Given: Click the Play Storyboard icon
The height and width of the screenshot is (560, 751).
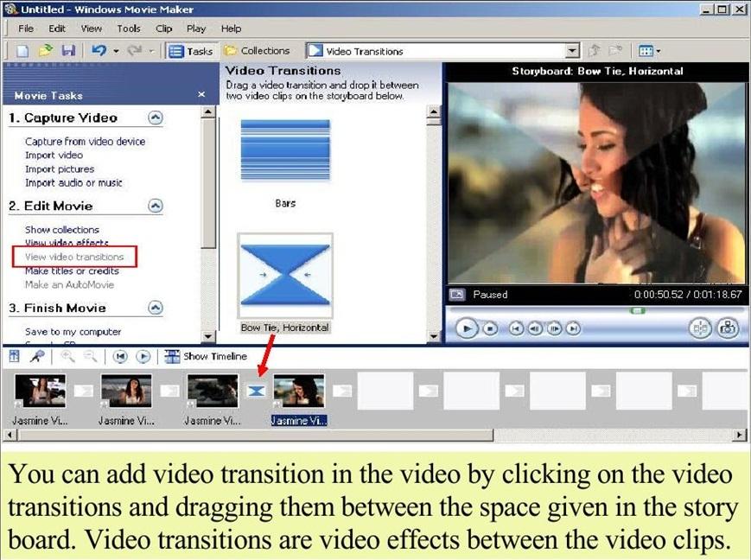Looking at the screenshot, I should (143, 356).
